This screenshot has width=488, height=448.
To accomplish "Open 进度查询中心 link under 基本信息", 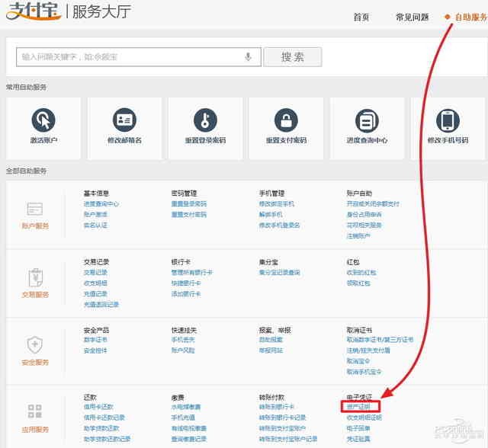I will click(x=101, y=204).
